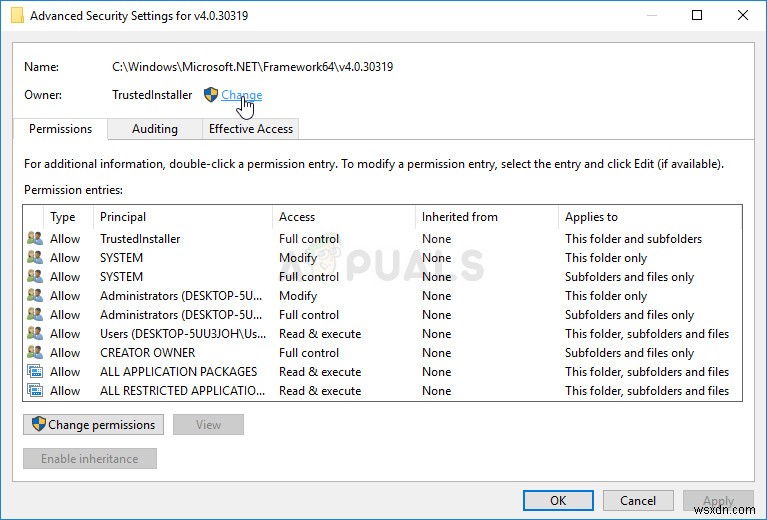This screenshot has width=767, height=520.
Task: Close the Advanced Security Settings window
Action: (743, 15)
